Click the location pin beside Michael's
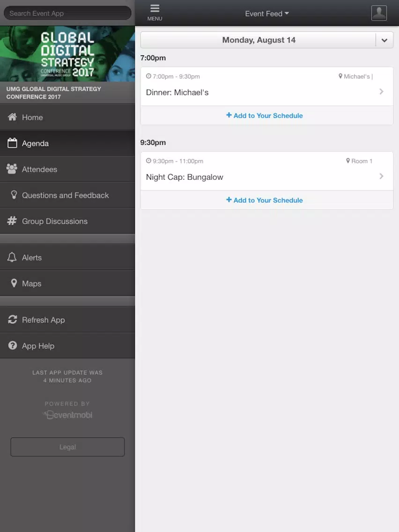This screenshot has width=399, height=532. (x=340, y=76)
